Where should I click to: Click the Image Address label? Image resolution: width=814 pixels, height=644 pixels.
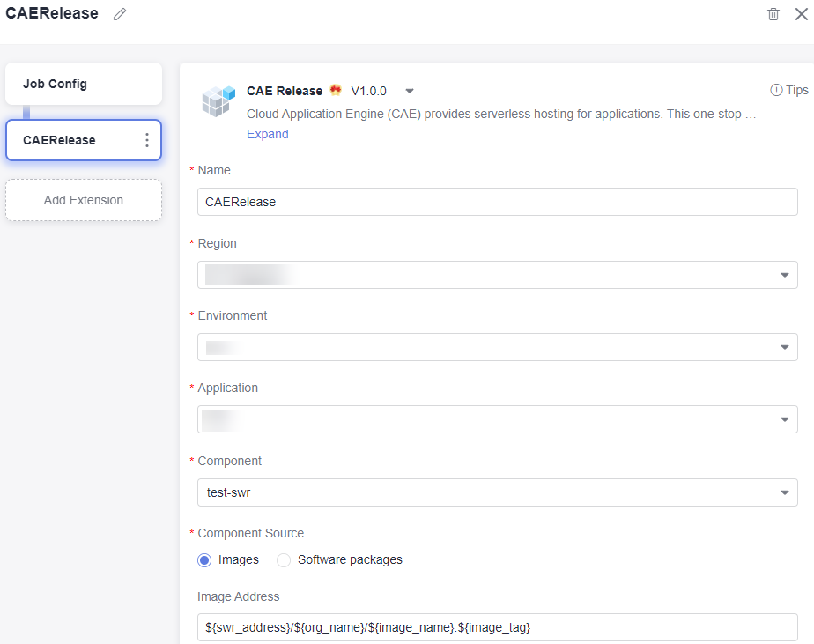[238, 596]
